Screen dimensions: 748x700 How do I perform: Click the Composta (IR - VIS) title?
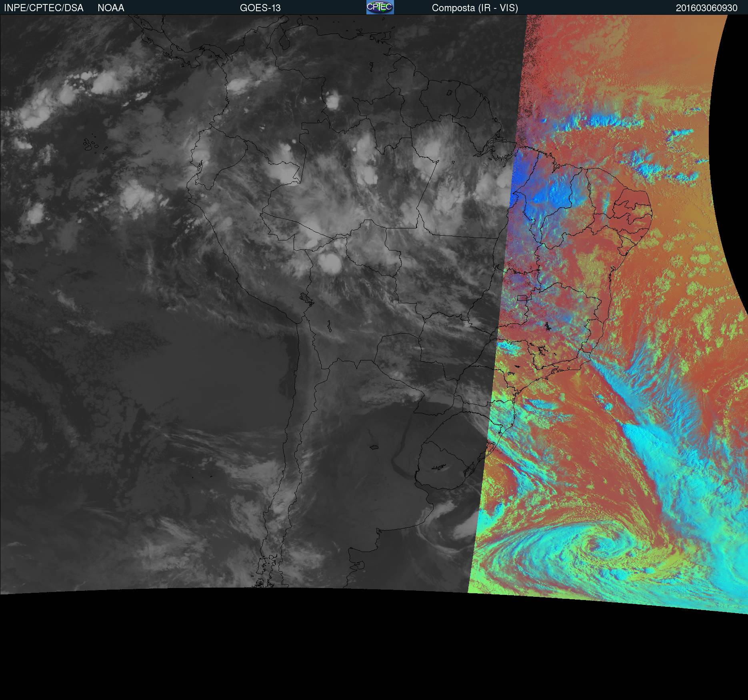(475, 8)
